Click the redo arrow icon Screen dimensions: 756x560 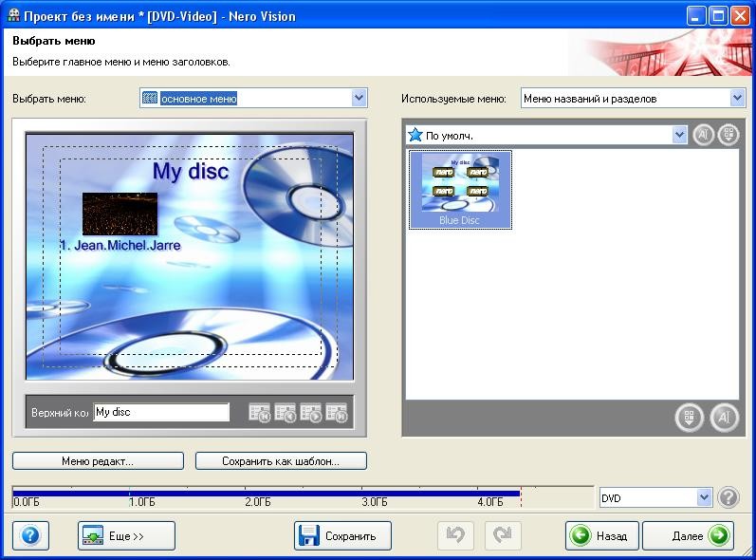(x=503, y=535)
